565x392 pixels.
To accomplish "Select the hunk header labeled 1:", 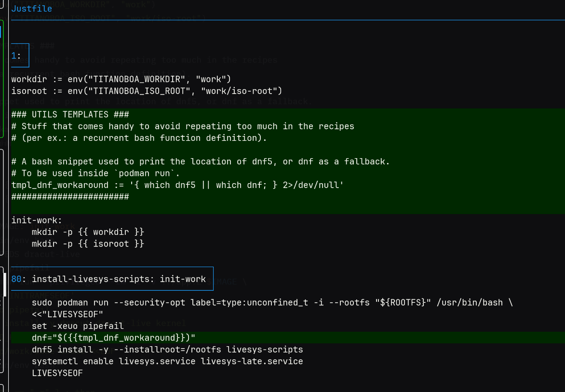I will [16, 56].
